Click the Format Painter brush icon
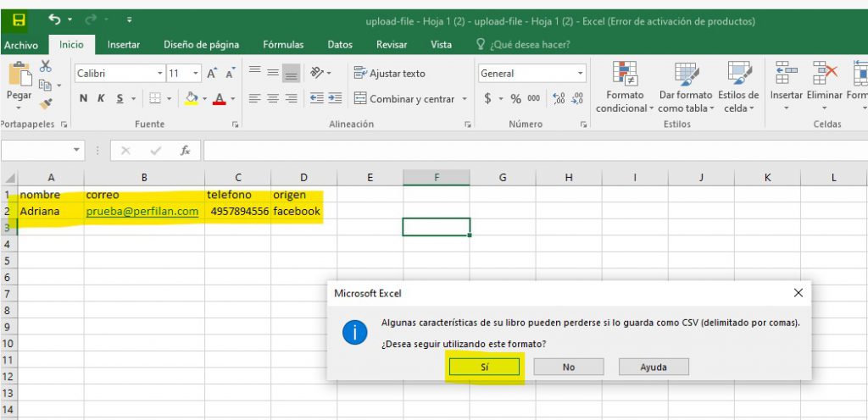This screenshot has width=868, height=420. pos(46,103)
